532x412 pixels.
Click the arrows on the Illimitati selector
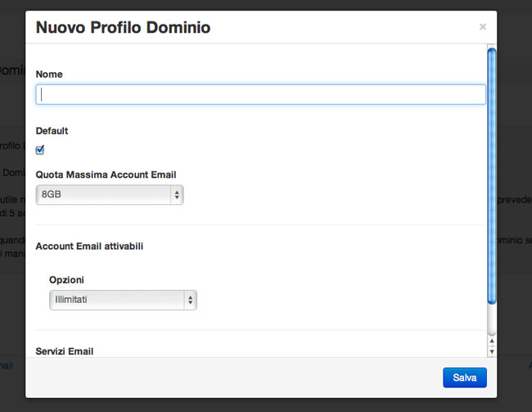pos(190,300)
